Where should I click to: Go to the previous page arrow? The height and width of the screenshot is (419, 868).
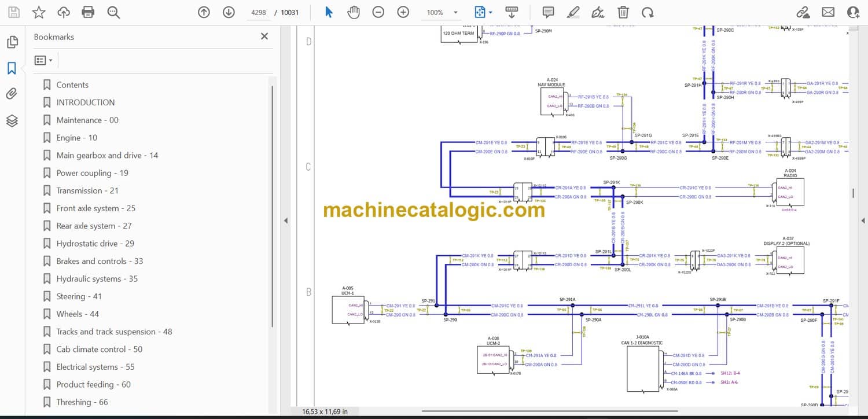pos(204,12)
